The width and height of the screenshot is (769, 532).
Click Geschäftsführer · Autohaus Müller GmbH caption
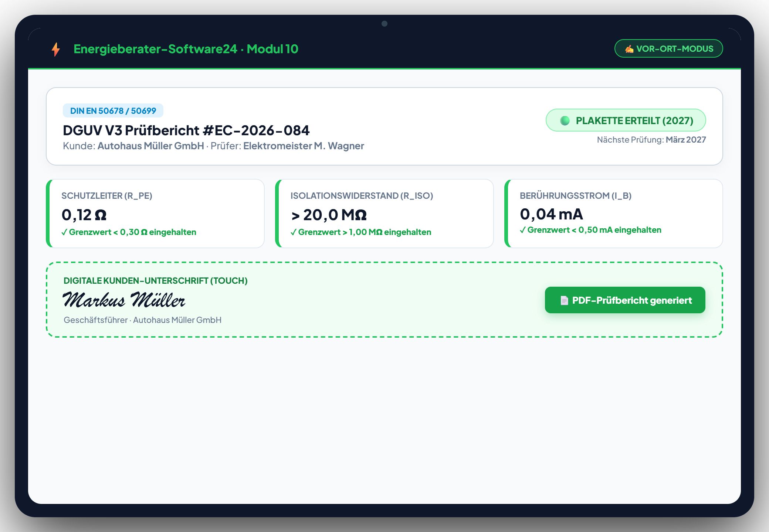point(142,320)
